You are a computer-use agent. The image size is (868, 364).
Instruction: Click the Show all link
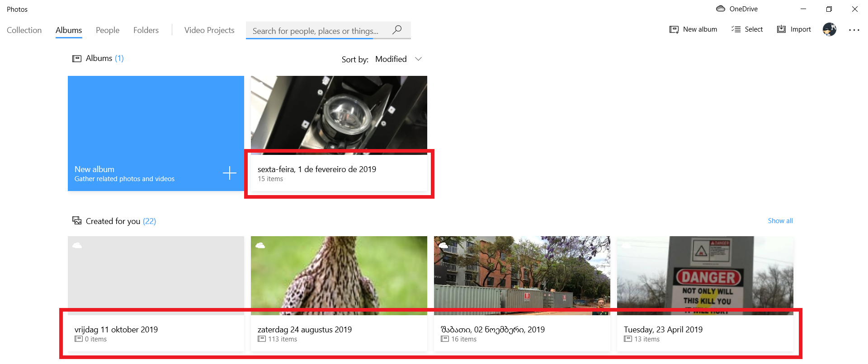(x=780, y=221)
